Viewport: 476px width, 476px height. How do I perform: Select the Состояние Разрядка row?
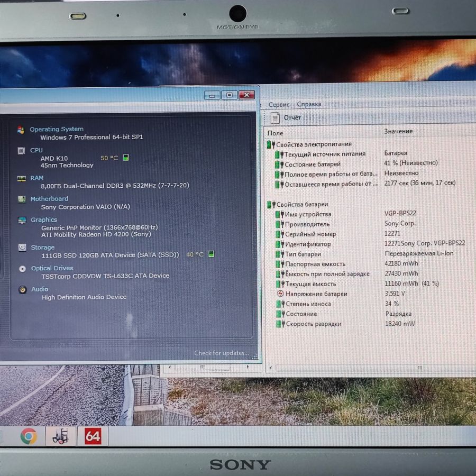click(370, 314)
